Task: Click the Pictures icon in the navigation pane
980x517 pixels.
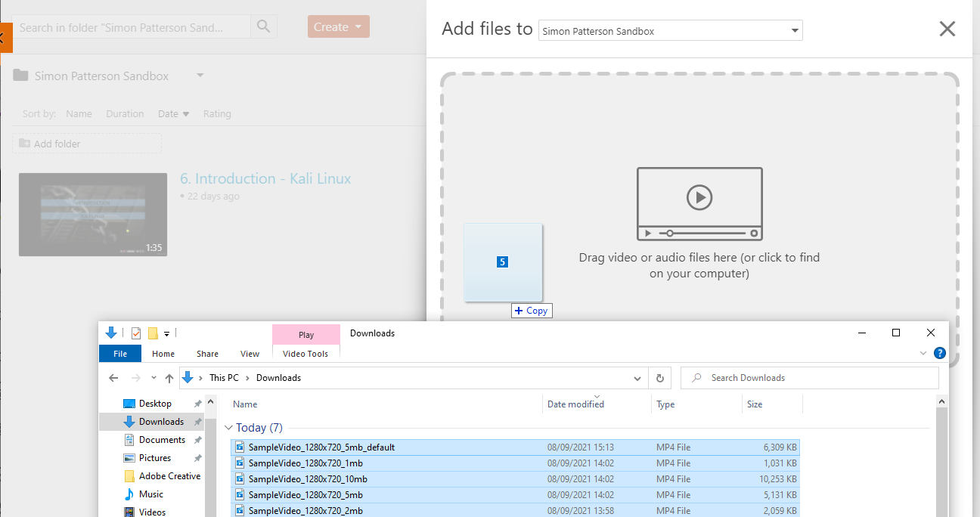Action: (x=129, y=458)
